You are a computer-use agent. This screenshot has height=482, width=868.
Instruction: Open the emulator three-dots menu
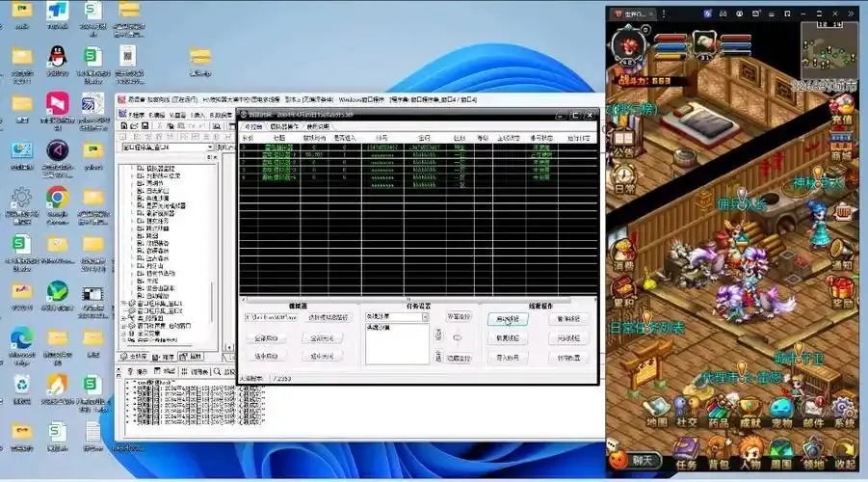(x=664, y=13)
